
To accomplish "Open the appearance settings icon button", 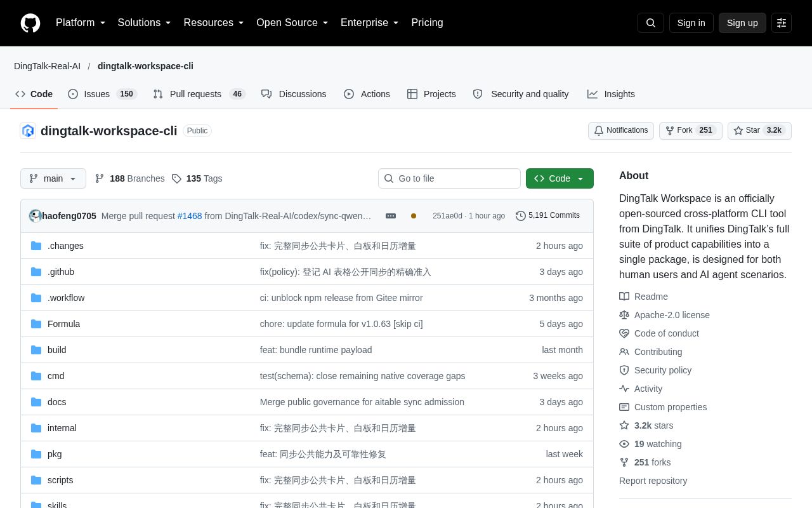I will (x=782, y=23).
